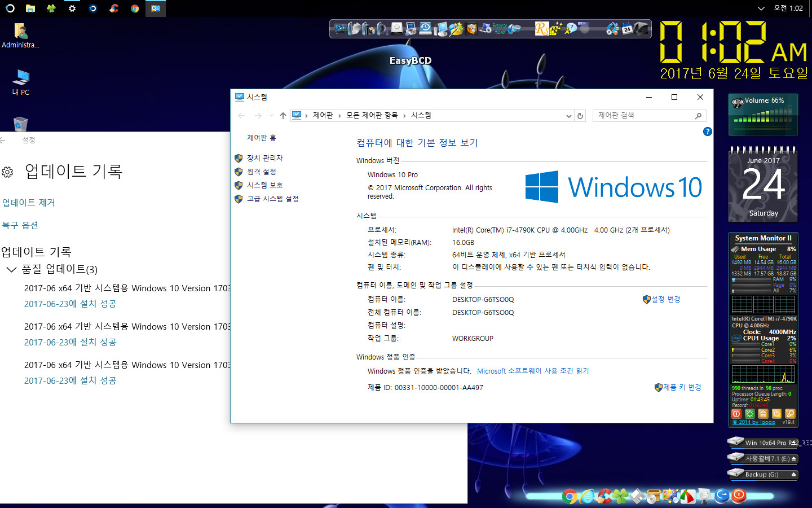The height and width of the screenshot is (508, 812).
Task: Click the blue help question mark icon
Action: [x=707, y=132]
